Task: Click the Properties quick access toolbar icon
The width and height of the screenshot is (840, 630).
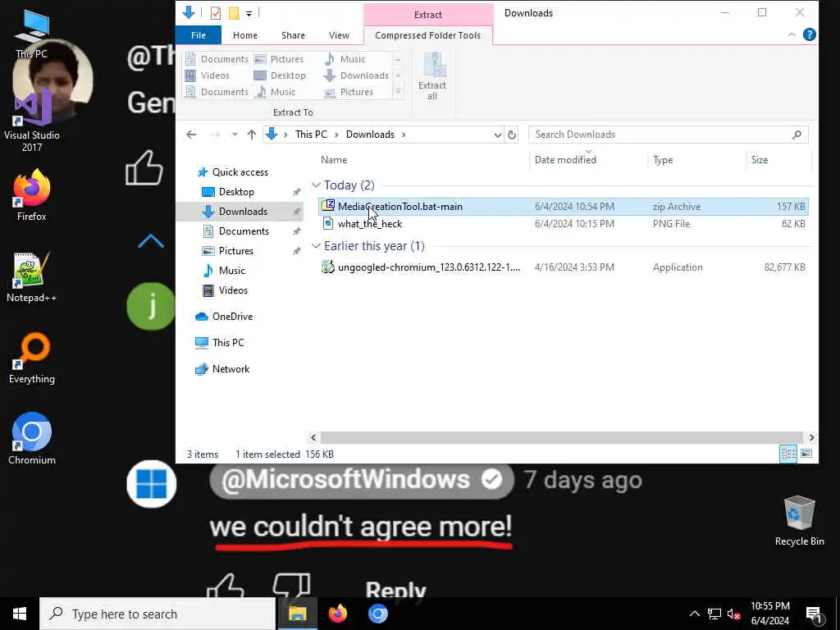Action: [216, 13]
